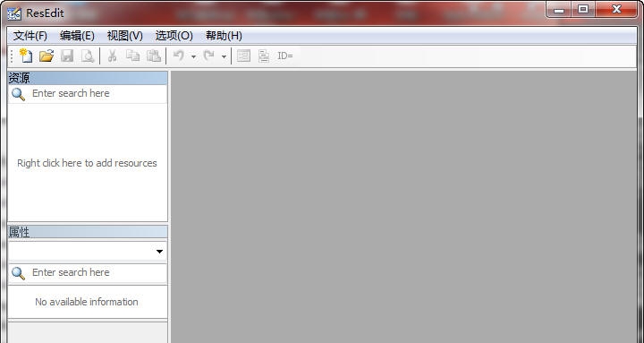Click the Undo arrow icon
This screenshot has width=644, height=343.
(178, 56)
